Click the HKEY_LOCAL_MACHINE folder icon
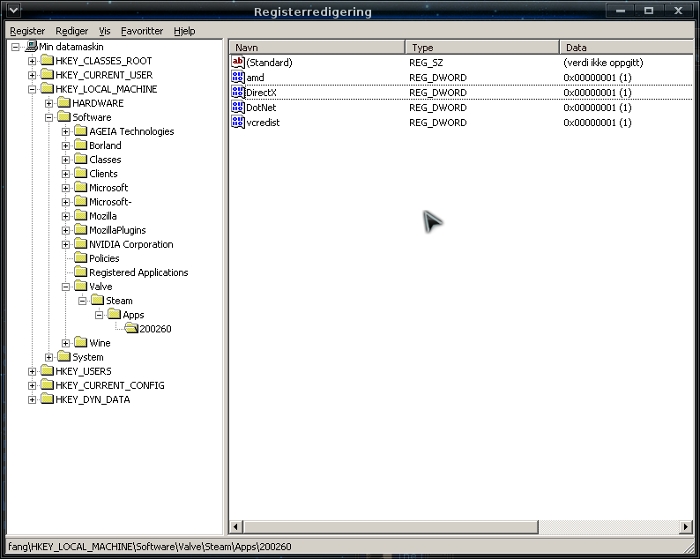The image size is (700, 559). [47, 88]
